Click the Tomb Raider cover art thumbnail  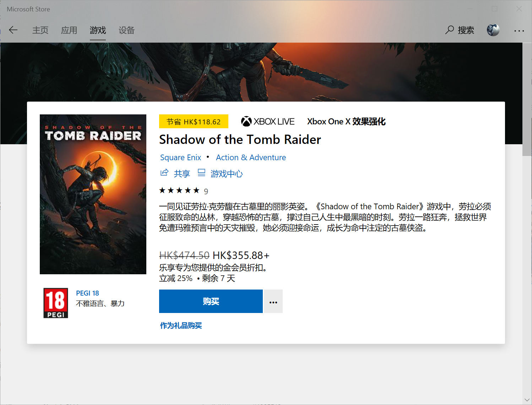click(93, 194)
